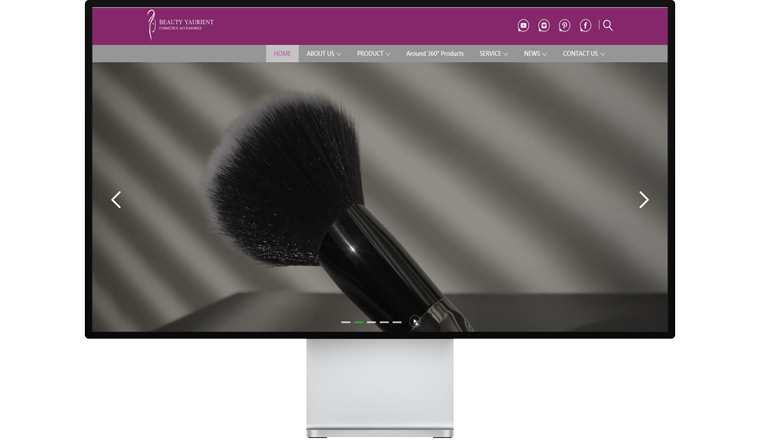The image size is (760, 440).
Task: Open the Instagram social link icon
Action: click(544, 26)
